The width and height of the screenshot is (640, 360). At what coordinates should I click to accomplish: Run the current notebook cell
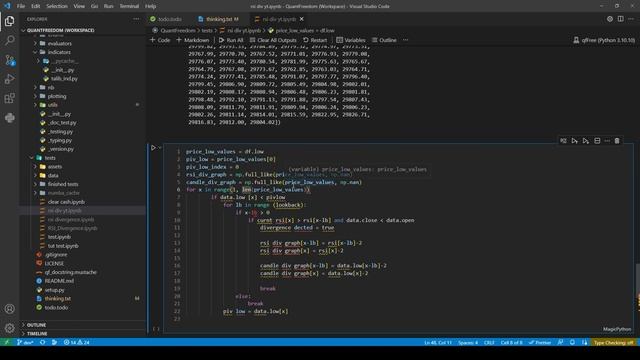(153, 148)
